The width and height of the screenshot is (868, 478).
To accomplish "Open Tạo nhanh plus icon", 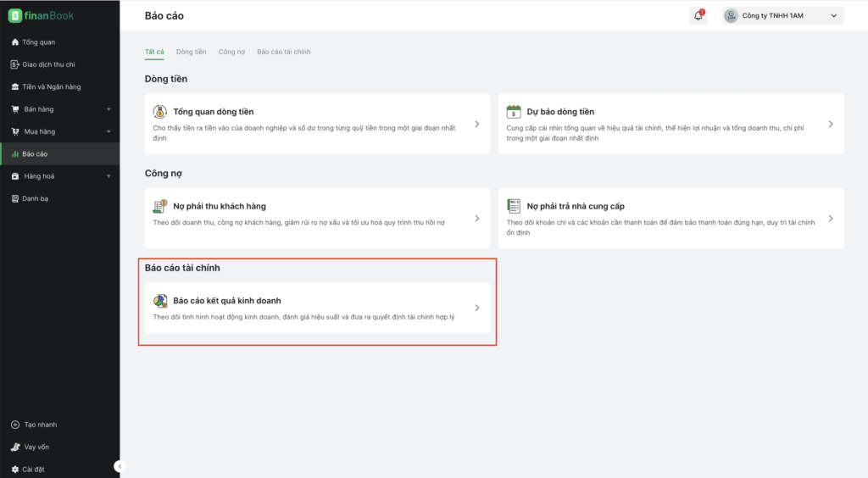I will click(x=15, y=425).
